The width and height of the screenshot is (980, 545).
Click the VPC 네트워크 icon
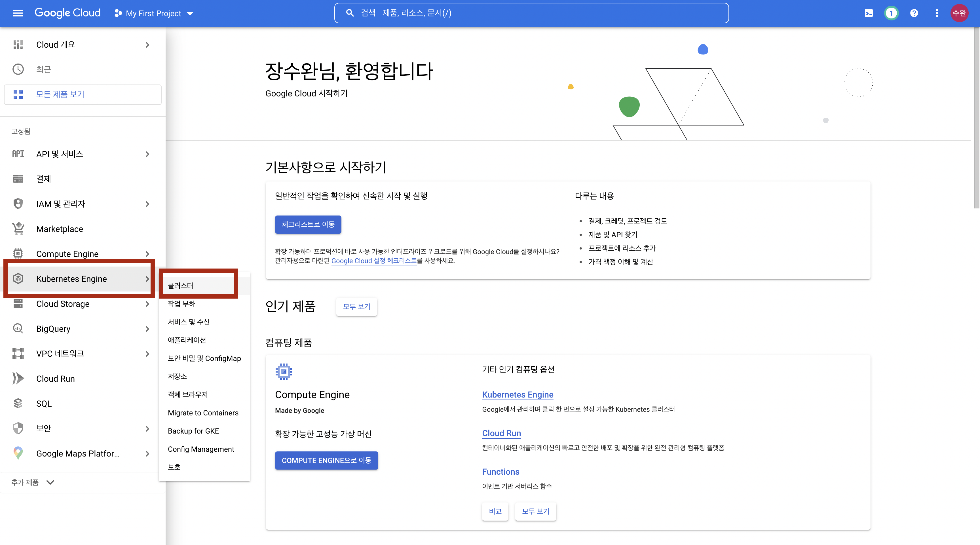pyautogui.click(x=18, y=353)
